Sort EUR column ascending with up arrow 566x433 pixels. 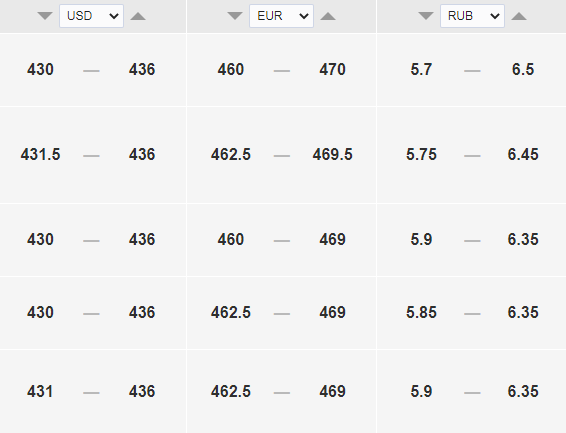coord(328,16)
